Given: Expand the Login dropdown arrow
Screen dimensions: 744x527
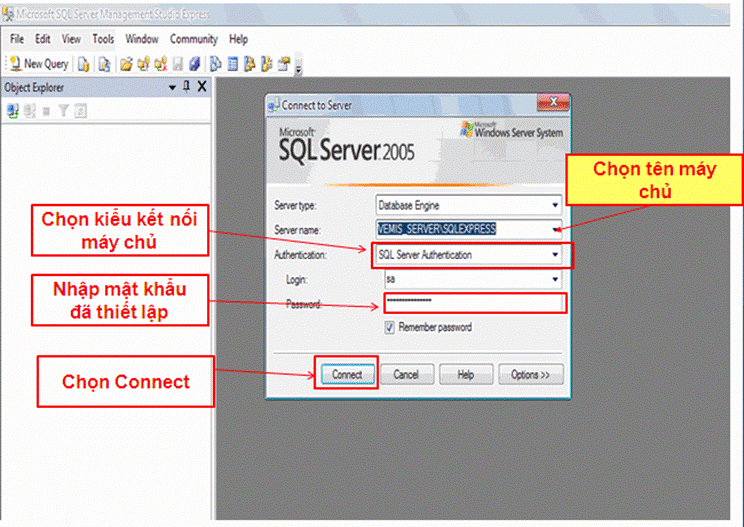Looking at the screenshot, I should pyautogui.click(x=555, y=279).
